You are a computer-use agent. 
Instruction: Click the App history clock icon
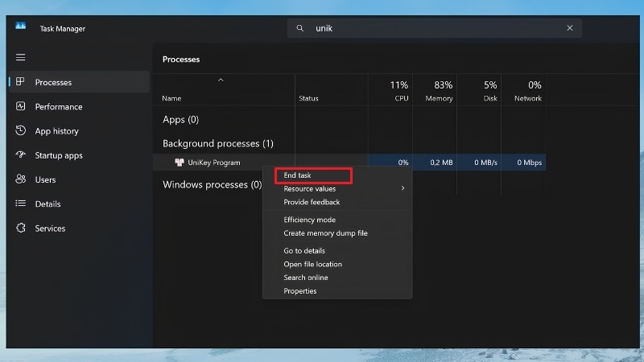point(21,130)
